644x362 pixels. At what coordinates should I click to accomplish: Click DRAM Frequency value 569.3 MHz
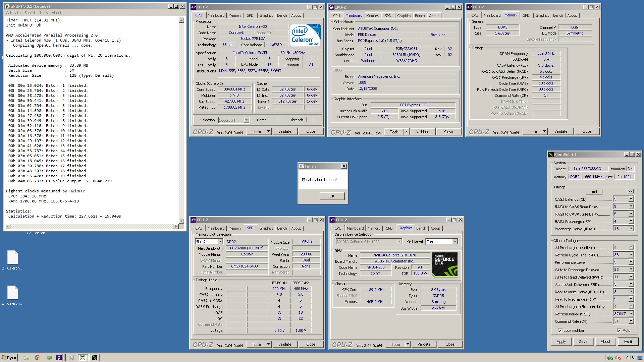coord(546,53)
